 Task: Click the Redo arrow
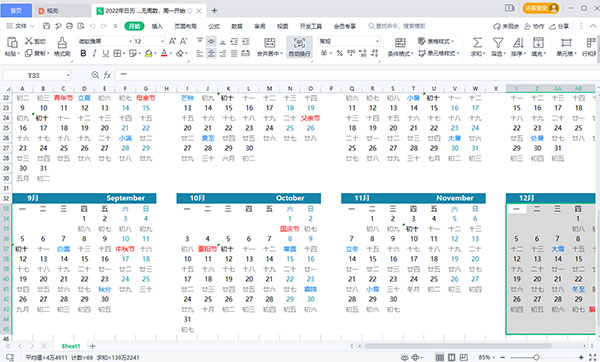pos(104,26)
